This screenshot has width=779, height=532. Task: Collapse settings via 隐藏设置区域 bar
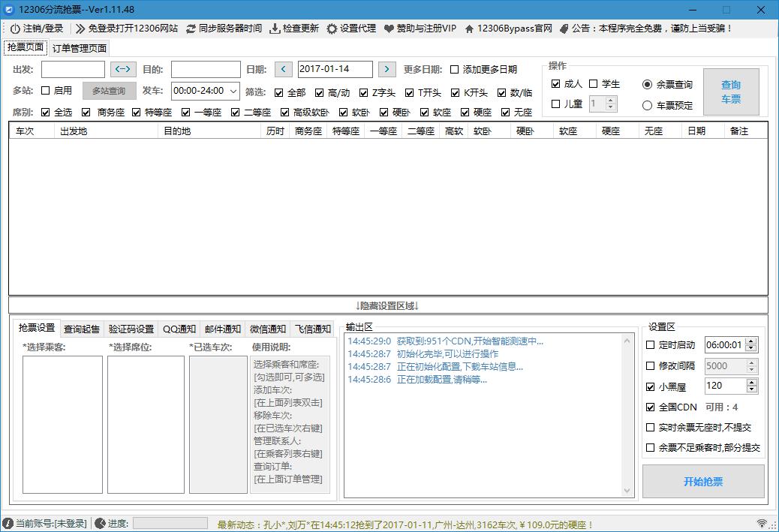click(388, 305)
